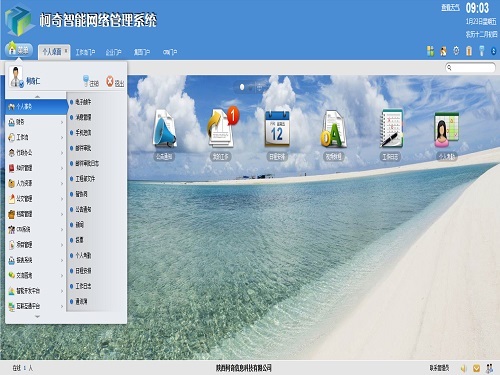Screen dimensions: 500x375
Task: Click the user avatar photo in menu panel
Action: point(16,76)
